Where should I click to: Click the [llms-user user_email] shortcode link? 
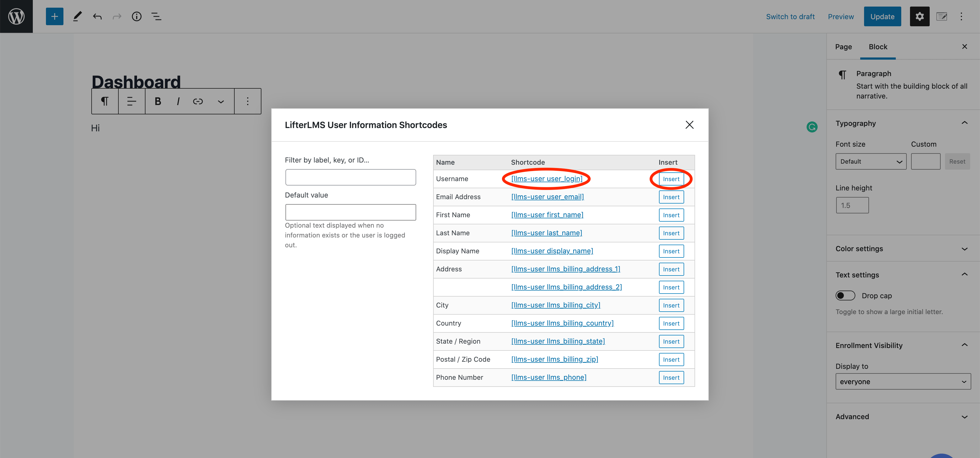pyautogui.click(x=547, y=197)
